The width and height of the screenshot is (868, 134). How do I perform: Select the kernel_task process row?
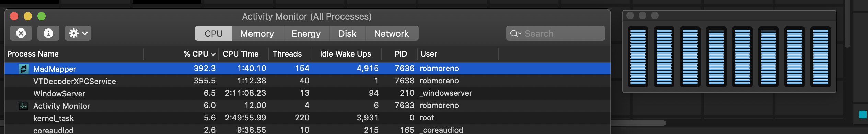[308, 118]
